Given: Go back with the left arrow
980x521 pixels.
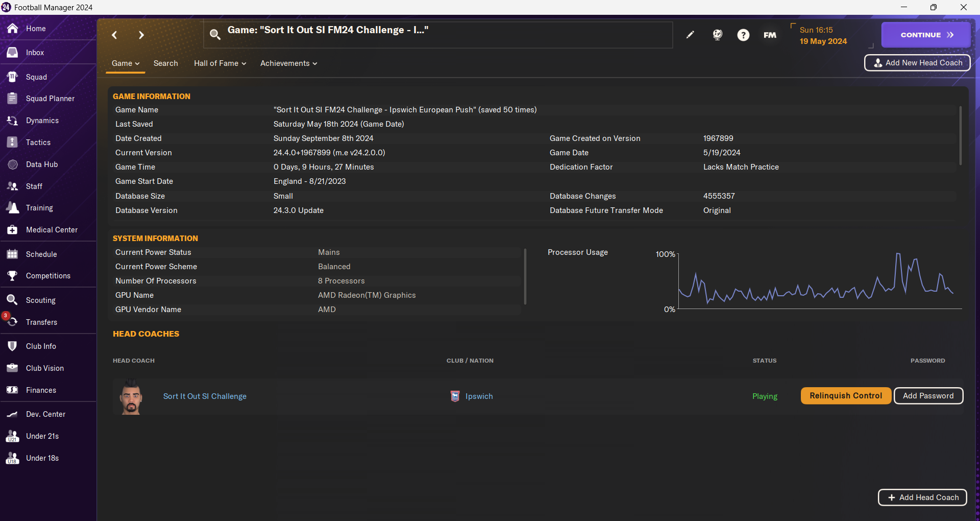Looking at the screenshot, I should [114, 35].
